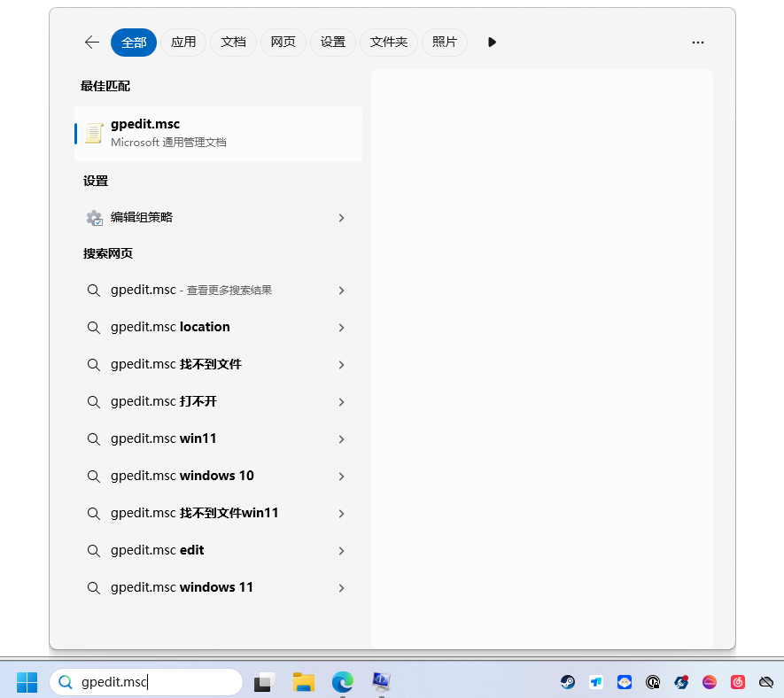Expand the gpedit.msc location suggestion arrow
This screenshot has height=698, width=784.
(x=341, y=328)
